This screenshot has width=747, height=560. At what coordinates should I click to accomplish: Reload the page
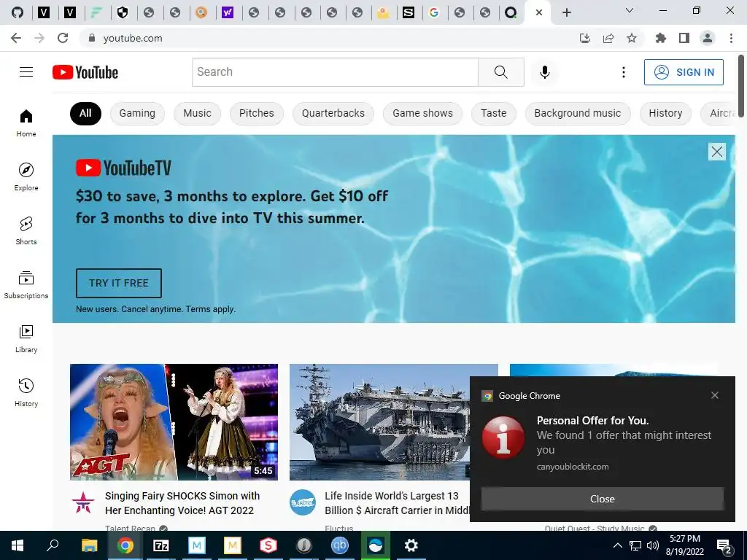[63, 38]
